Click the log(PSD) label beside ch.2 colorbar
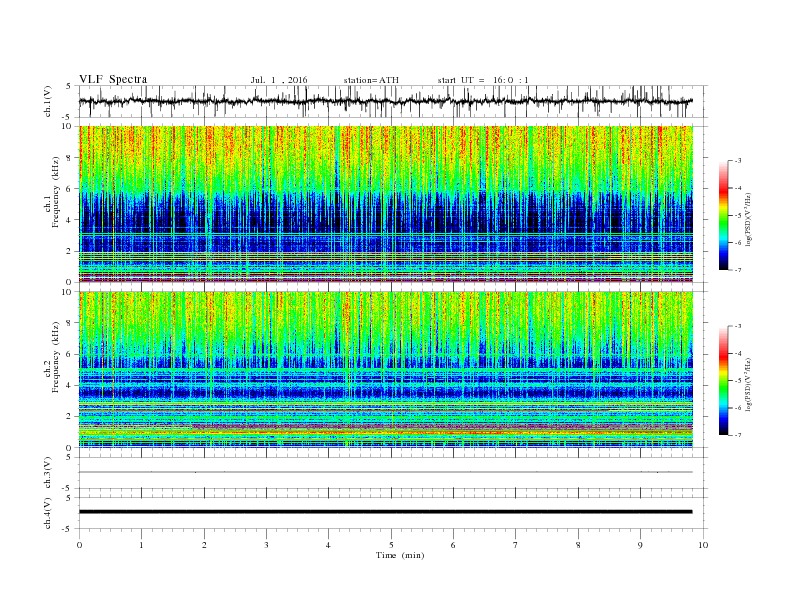792x612 pixels. pos(749,384)
